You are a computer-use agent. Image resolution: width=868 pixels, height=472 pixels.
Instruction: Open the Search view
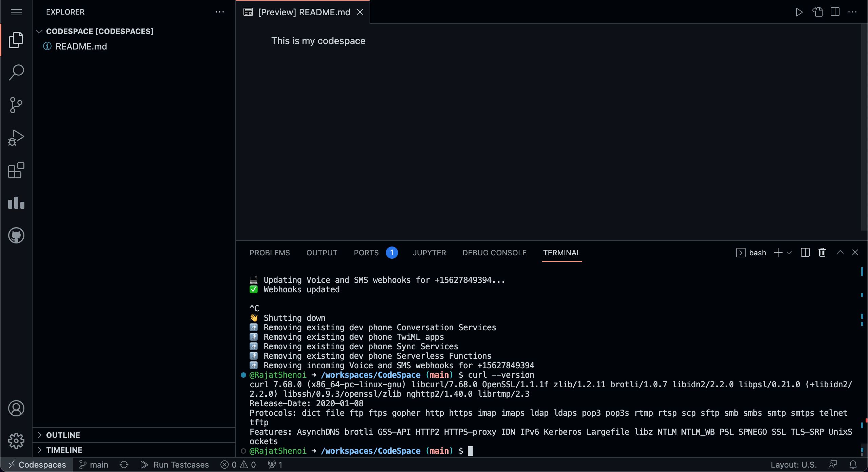coord(16,72)
